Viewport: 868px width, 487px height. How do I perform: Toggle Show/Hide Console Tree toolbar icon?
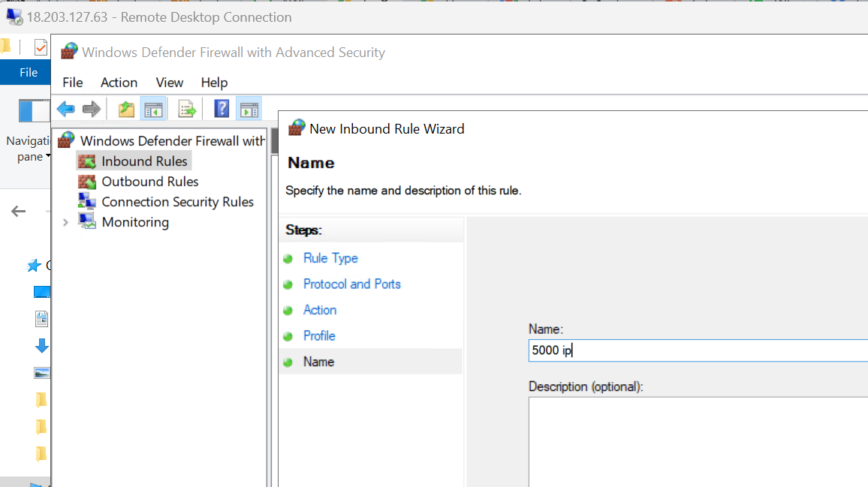(x=153, y=109)
